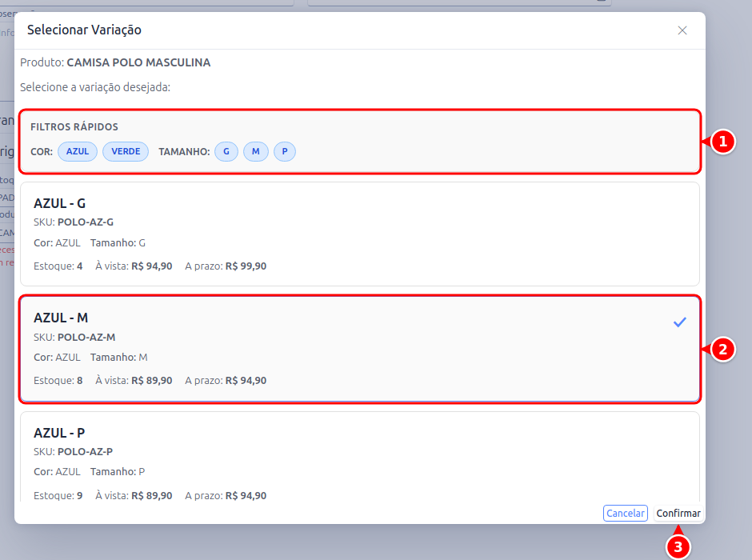Confirm the selected variation
752x560 pixels.
pos(678,513)
